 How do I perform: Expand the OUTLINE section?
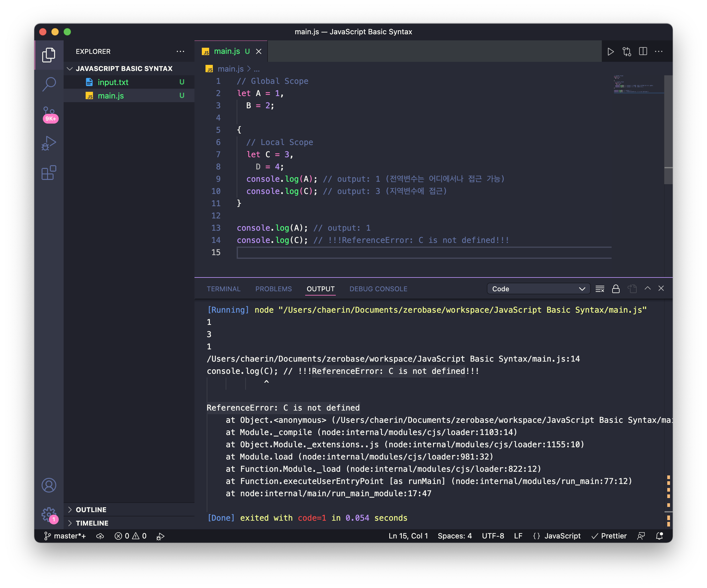click(91, 510)
